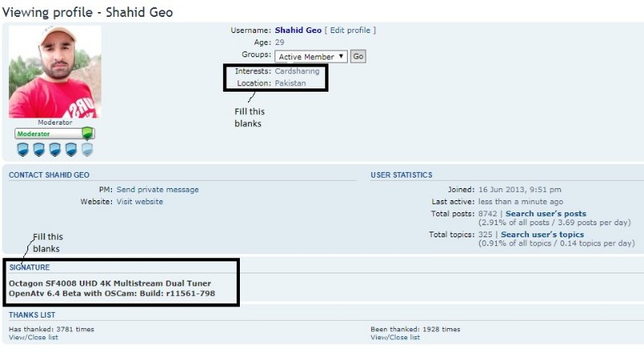Click the Octagon SF4008 signature text
The height and width of the screenshot is (353, 644).
(111, 283)
